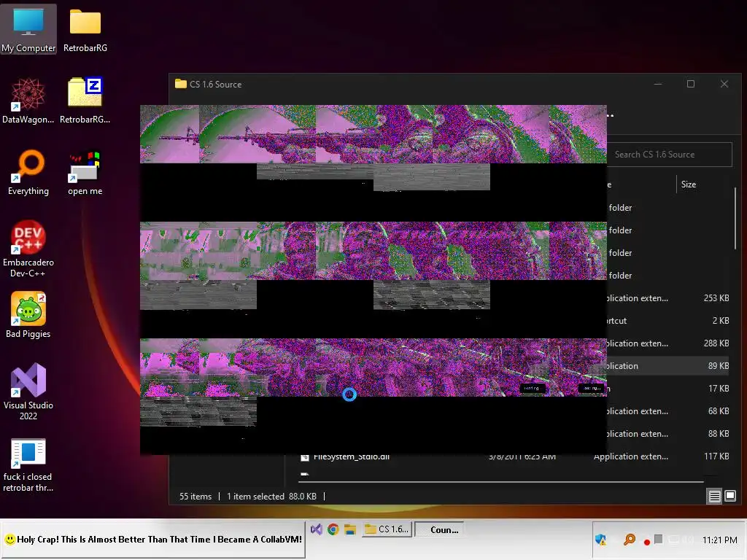Click the Everything magnifier tray icon
This screenshot has height=560, width=747.
coord(630,540)
